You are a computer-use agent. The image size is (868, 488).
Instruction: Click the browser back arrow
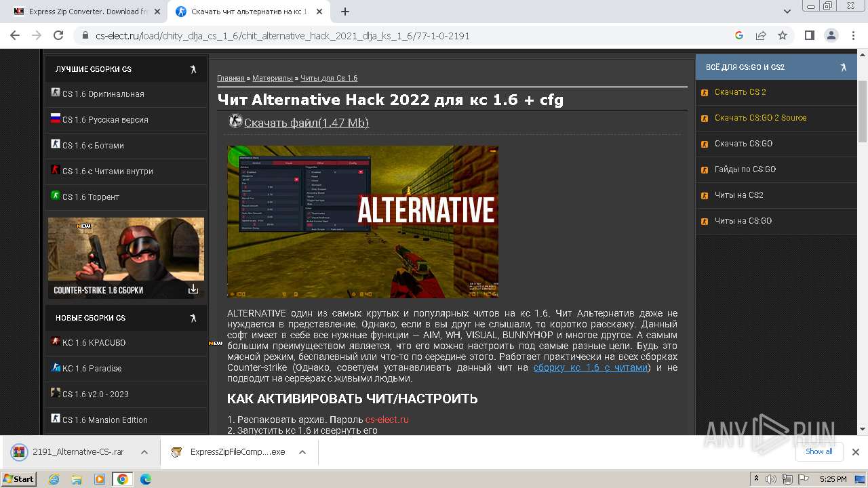(x=15, y=35)
